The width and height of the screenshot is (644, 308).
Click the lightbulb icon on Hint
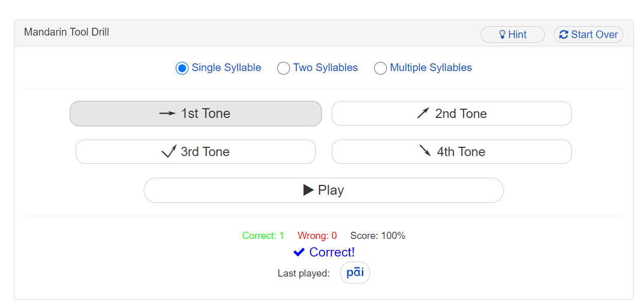(x=502, y=35)
